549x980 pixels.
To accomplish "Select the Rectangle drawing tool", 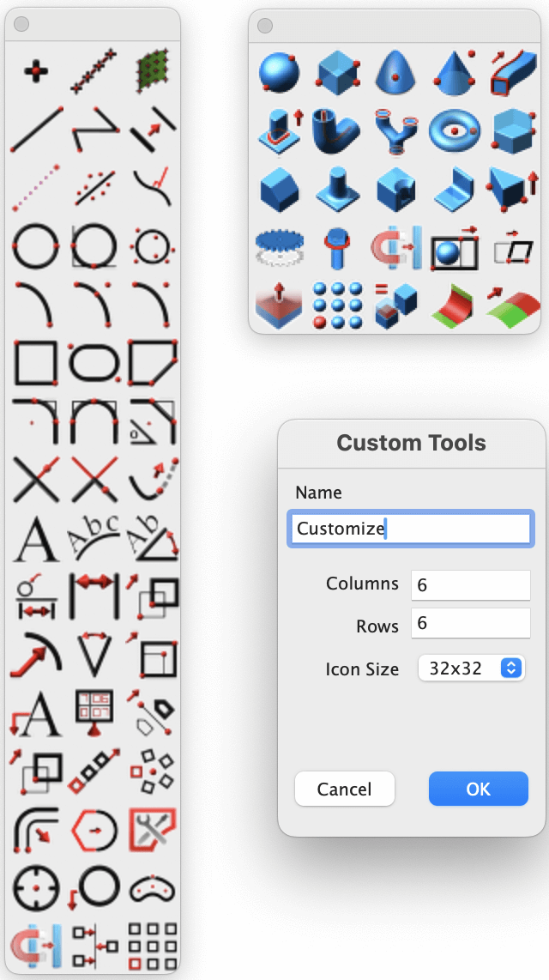I will pyautogui.click(x=35, y=362).
